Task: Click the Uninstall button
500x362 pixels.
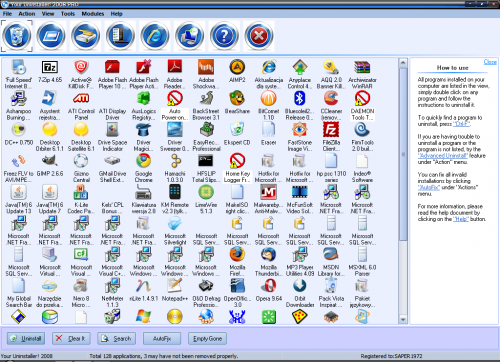Action: click(x=26, y=338)
